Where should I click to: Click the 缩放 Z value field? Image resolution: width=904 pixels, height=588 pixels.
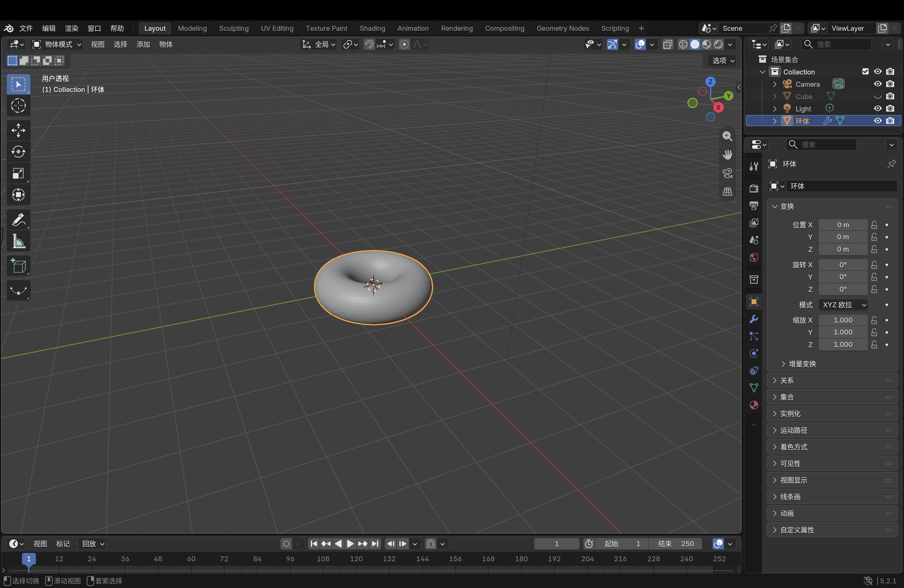point(843,344)
